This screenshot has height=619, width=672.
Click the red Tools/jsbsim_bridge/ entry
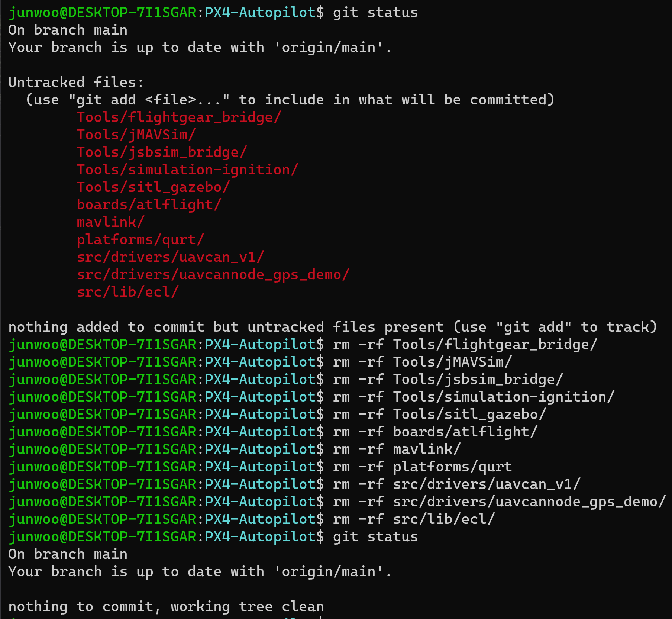pos(162,152)
